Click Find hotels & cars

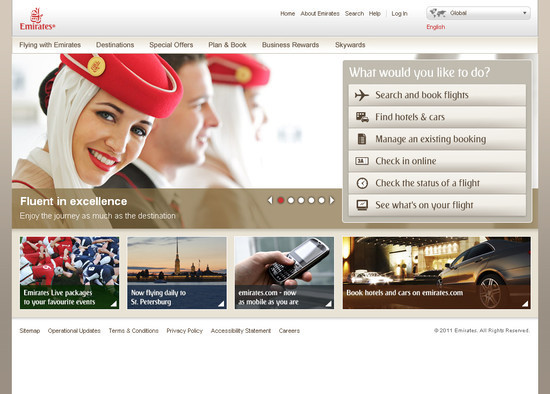point(437,117)
